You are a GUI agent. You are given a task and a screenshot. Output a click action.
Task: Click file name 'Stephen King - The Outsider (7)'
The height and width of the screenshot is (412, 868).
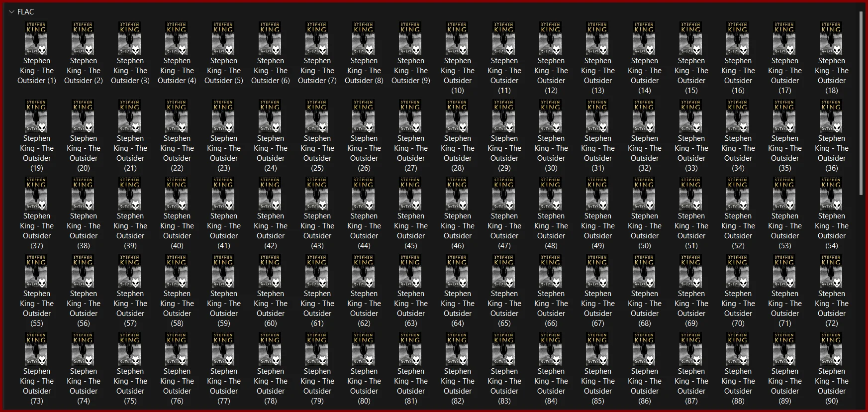(317, 71)
